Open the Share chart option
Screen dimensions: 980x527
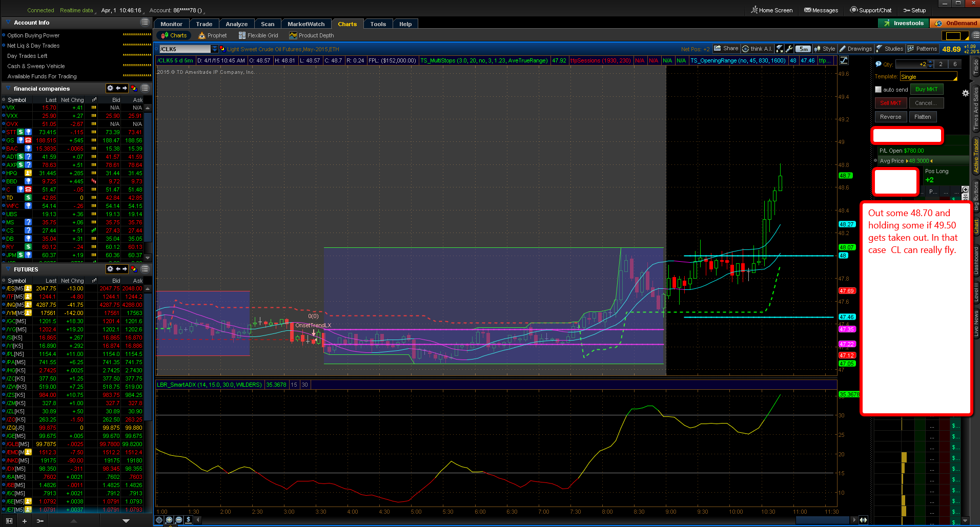click(726, 49)
